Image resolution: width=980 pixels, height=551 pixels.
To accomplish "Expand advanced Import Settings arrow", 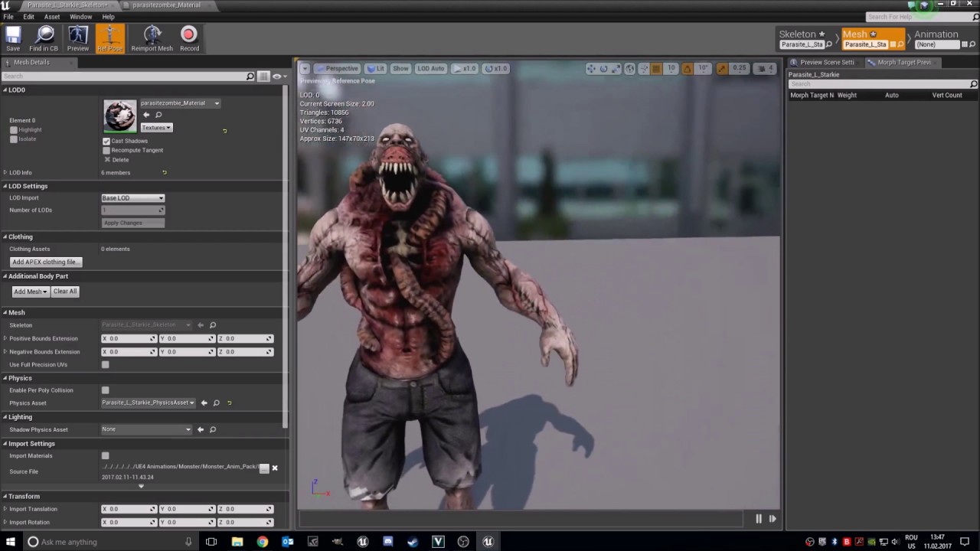I will tap(141, 486).
